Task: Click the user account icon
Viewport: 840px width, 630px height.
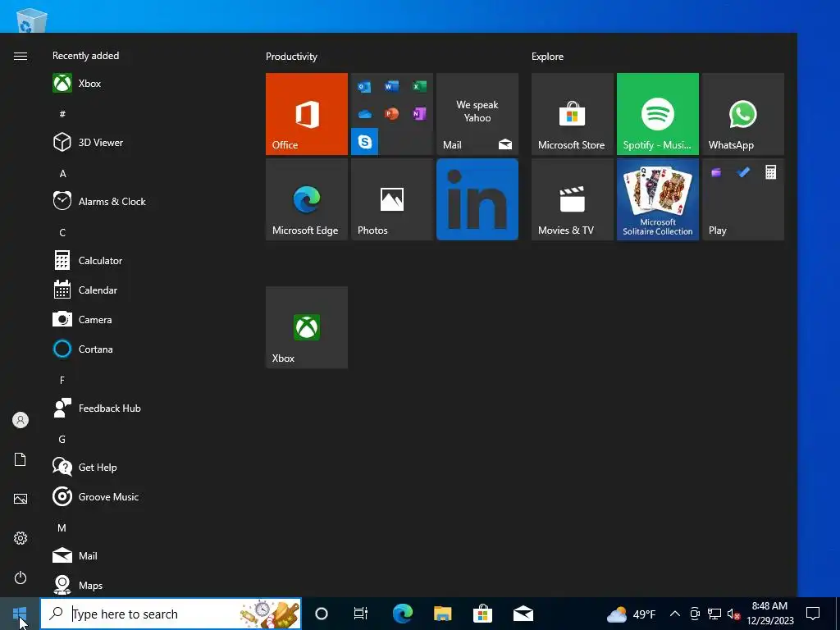Action: pyautogui.click(x=21, y=420)
